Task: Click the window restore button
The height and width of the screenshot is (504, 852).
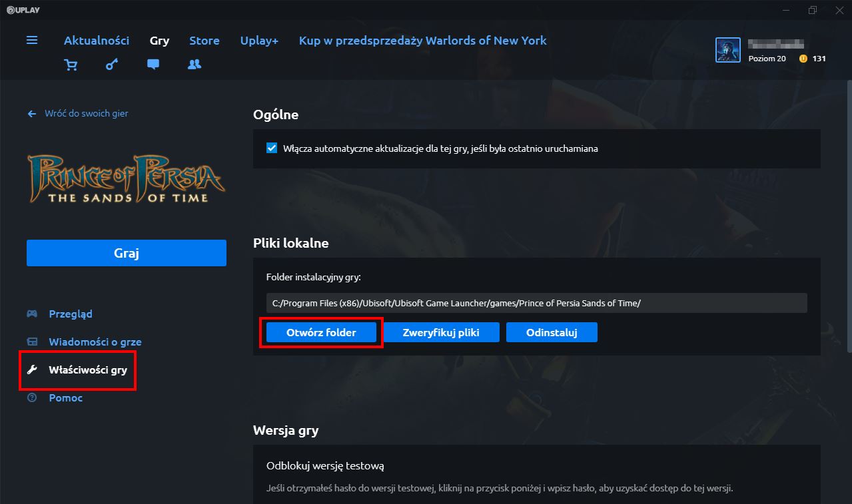Action: pyautogui.click(x=813, y=10)
